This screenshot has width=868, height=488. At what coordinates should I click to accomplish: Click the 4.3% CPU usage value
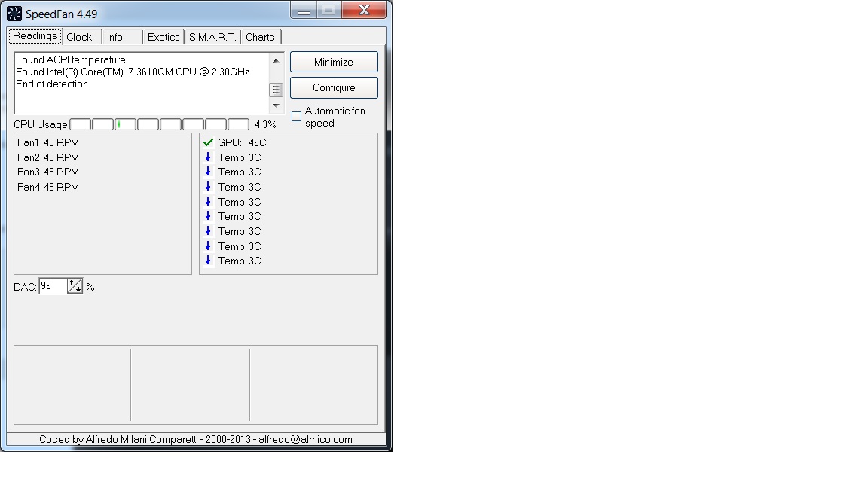(x=265, y=124)
